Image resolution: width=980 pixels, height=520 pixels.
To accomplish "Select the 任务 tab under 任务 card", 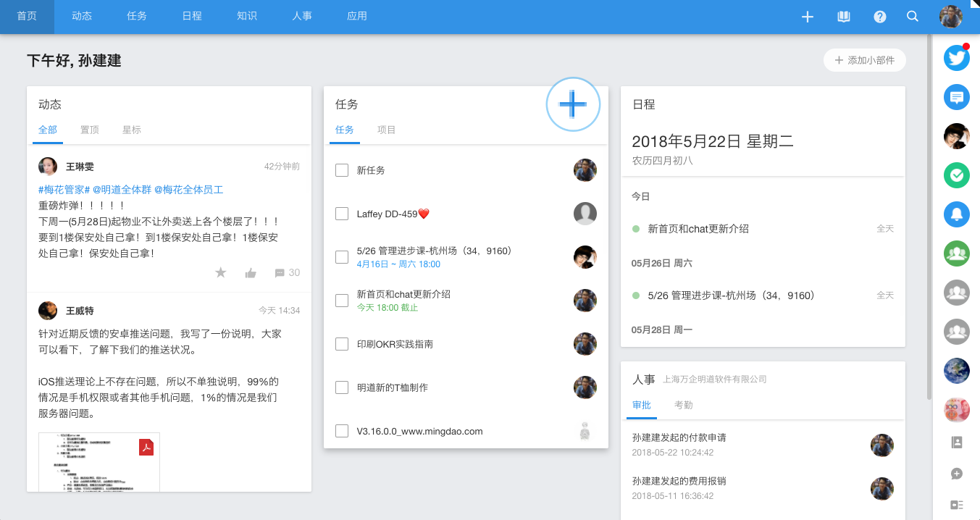I will coord(345,130).
